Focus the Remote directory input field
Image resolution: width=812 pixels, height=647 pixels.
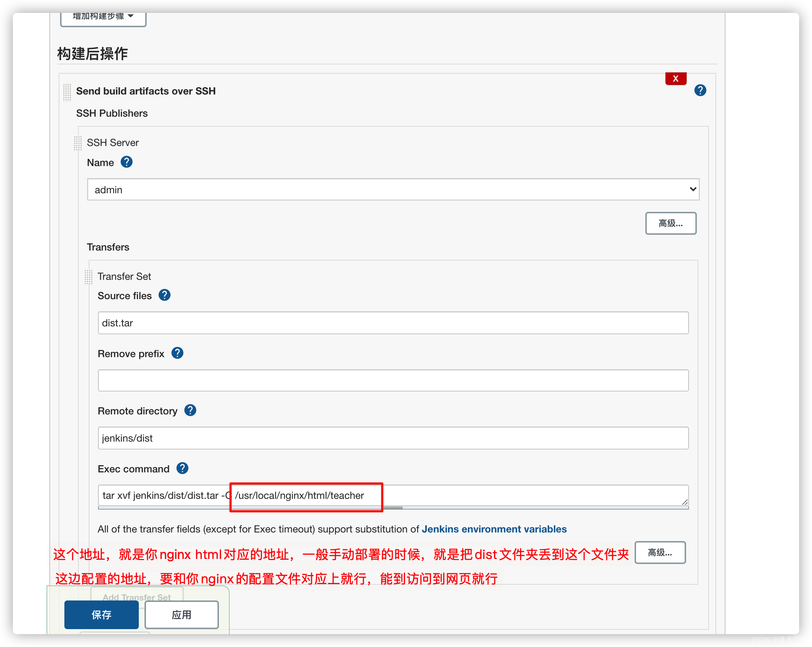393,438
